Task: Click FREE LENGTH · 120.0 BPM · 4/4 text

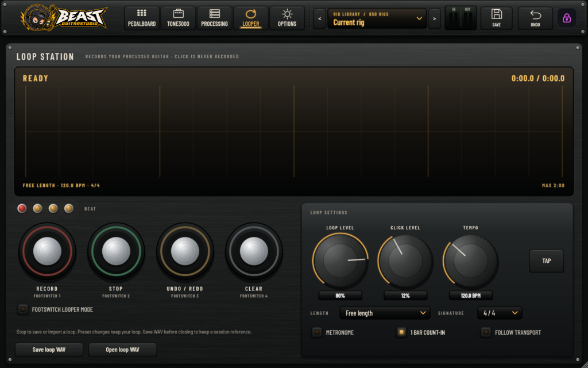Action: click(61, 186)
